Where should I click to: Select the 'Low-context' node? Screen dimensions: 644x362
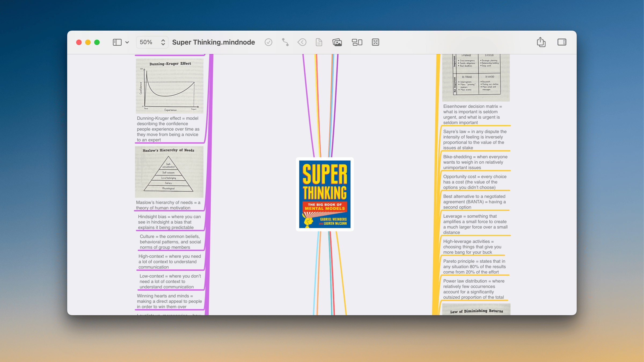(x=170, y=281)
